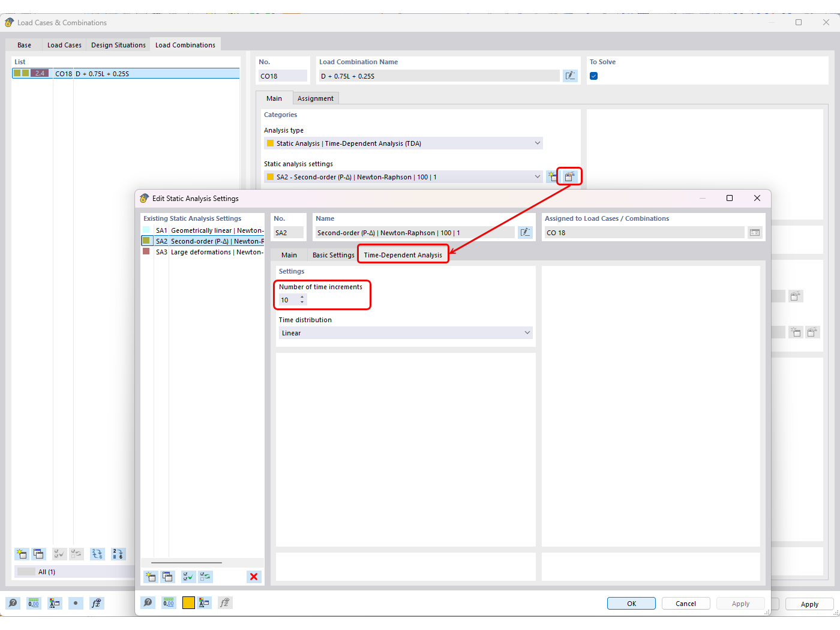Open units and decimal places settings
The width and height of the screenshot is (840, 630).
169,602
